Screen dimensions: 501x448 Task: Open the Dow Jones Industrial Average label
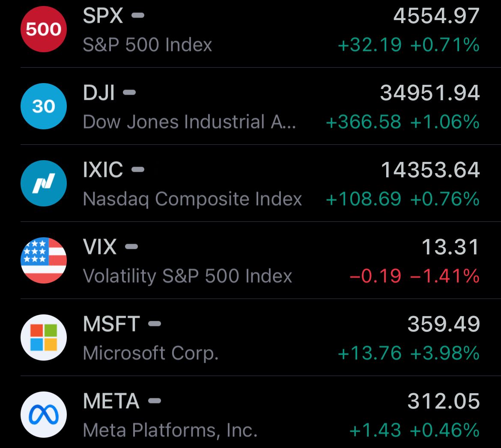click(x=189, y=122)
